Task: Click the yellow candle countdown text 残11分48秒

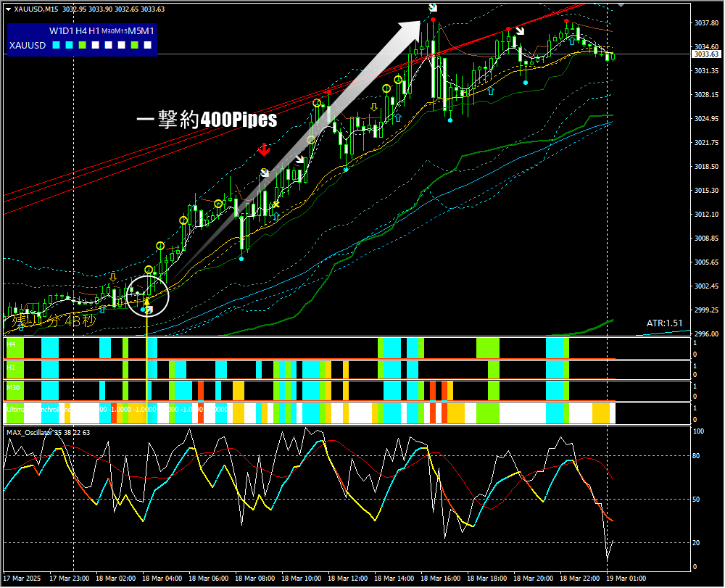Action: click(x=54, y=320)
